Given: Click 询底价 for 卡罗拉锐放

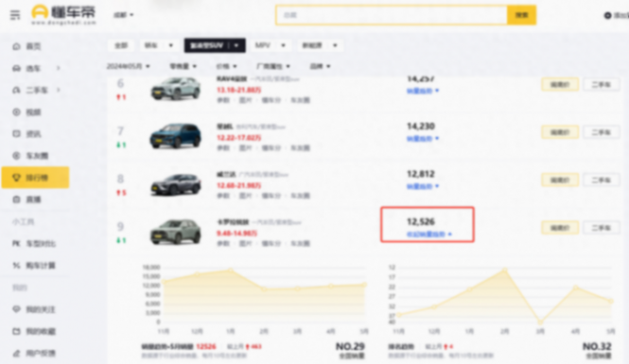Looking at the screenshot, I should point(560,228).
